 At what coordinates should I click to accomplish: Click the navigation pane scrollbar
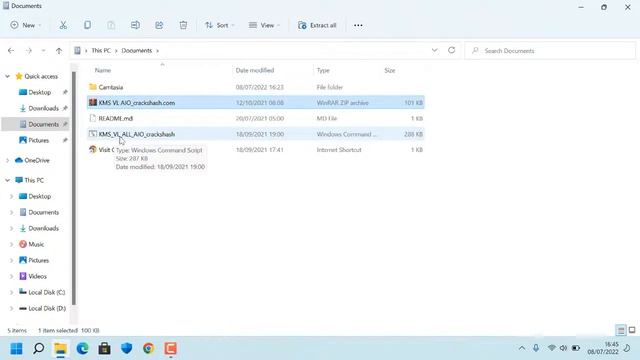[x=74, y=188]
